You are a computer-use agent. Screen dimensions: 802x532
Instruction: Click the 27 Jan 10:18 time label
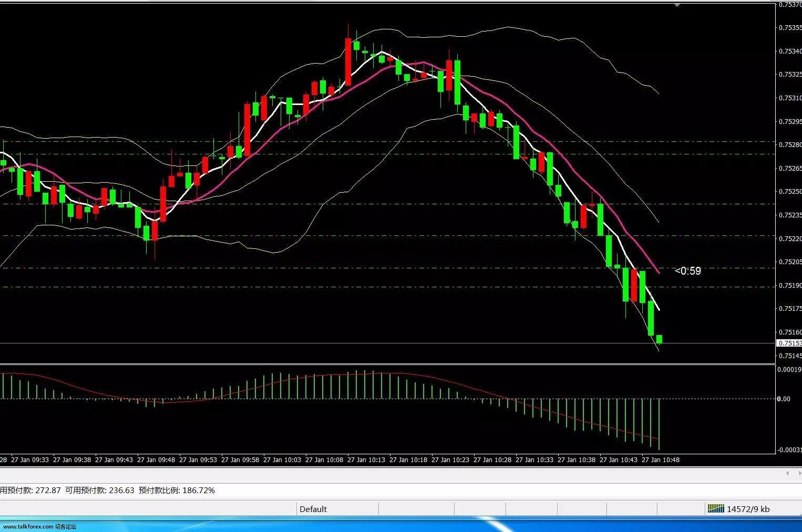pyautogui.click(x=408, y=460)
